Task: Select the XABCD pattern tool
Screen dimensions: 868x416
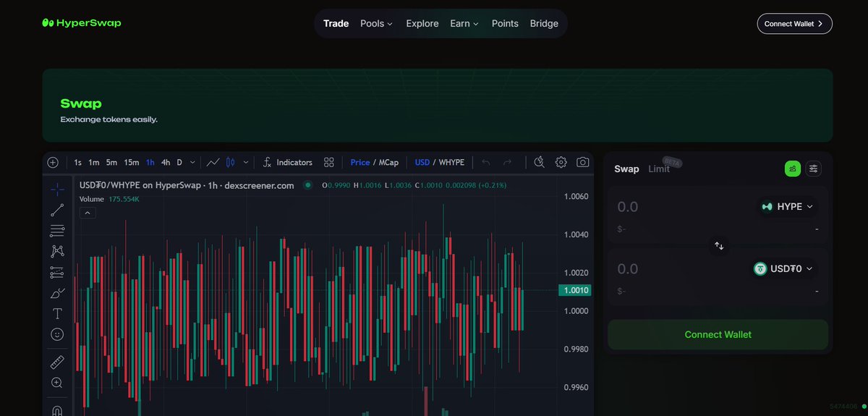Action: point(57,252)
